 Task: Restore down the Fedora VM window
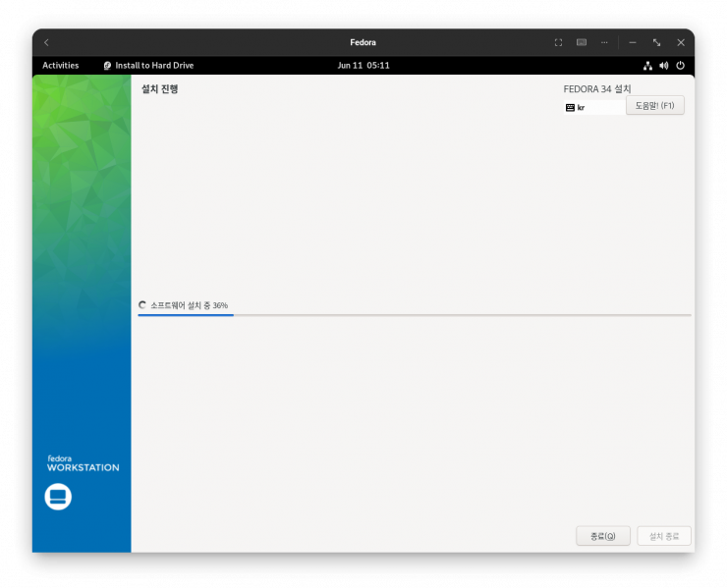tap(656, 42)
